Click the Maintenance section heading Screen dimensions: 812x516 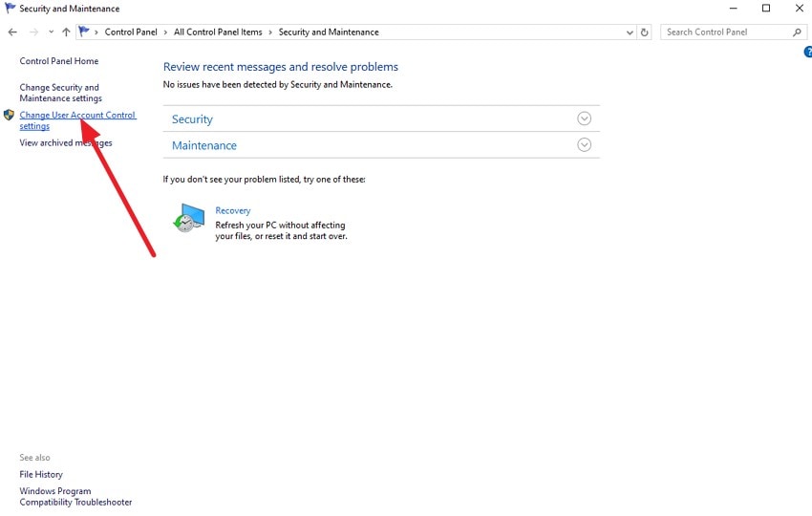[x=204, y=145]
